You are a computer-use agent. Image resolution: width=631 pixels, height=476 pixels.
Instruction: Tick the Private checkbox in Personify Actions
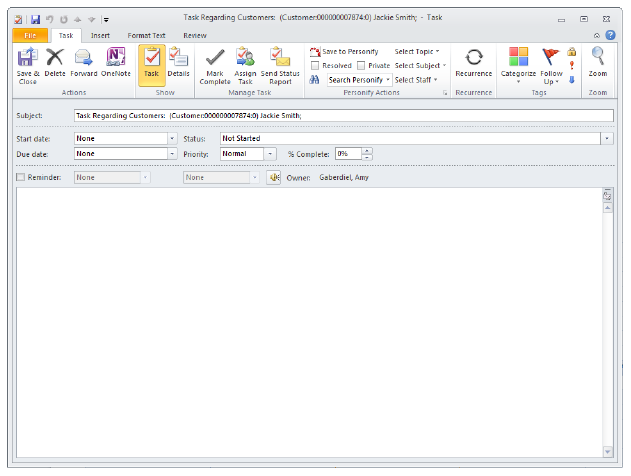click(x=362, y=65)
